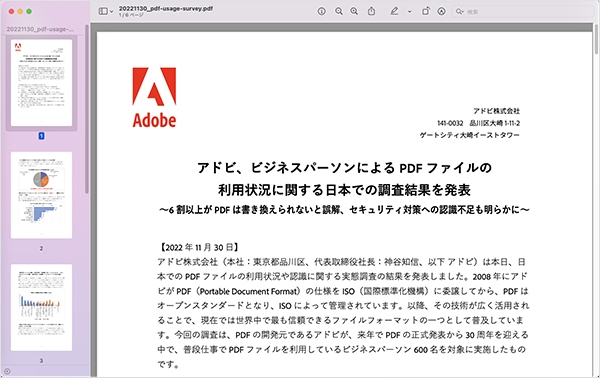
Task: Select the page 3 thumbnail with bar chart
Action: point(41,307)
